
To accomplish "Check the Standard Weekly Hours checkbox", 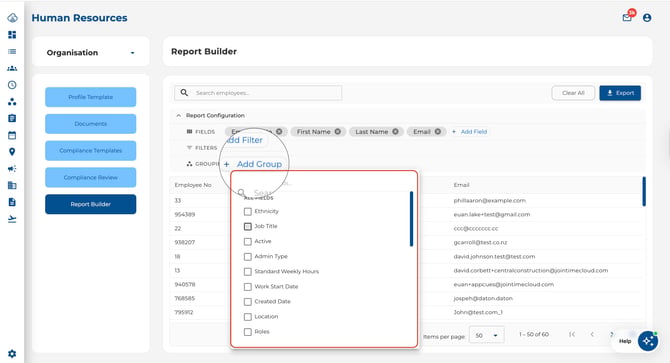I will (x=247, y=272).
